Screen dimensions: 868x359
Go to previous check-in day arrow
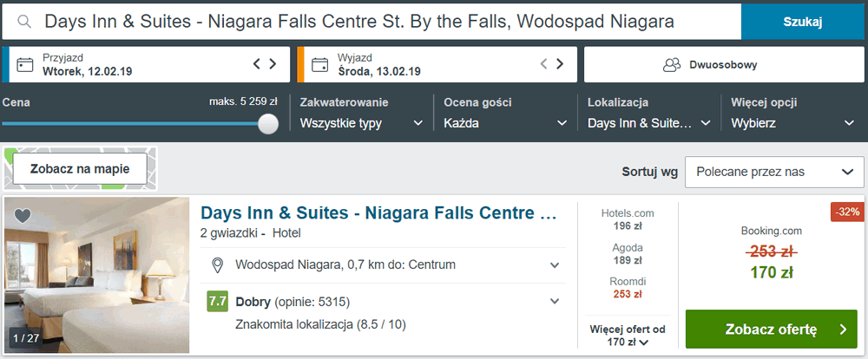click(257, 64)
